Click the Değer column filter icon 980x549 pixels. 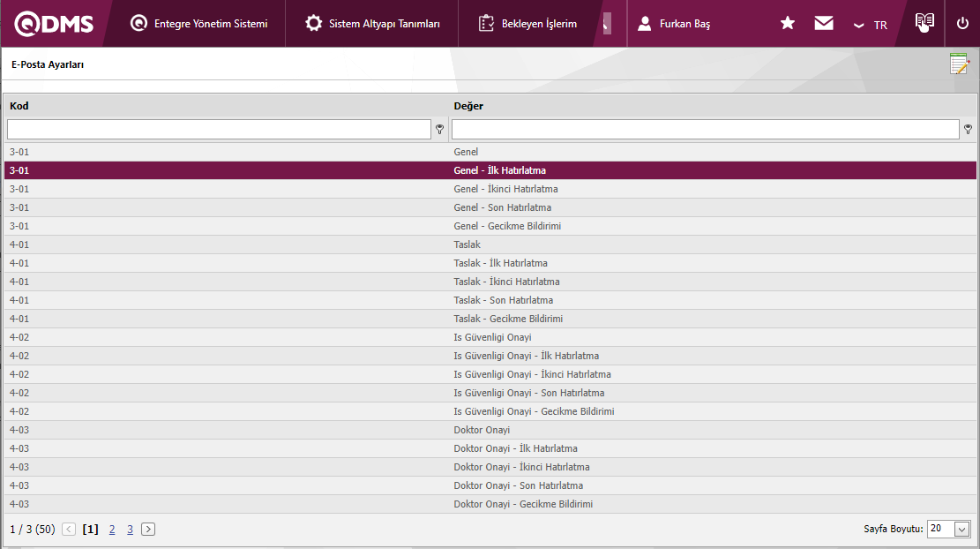pyautogui.click(x=968, y=130)
